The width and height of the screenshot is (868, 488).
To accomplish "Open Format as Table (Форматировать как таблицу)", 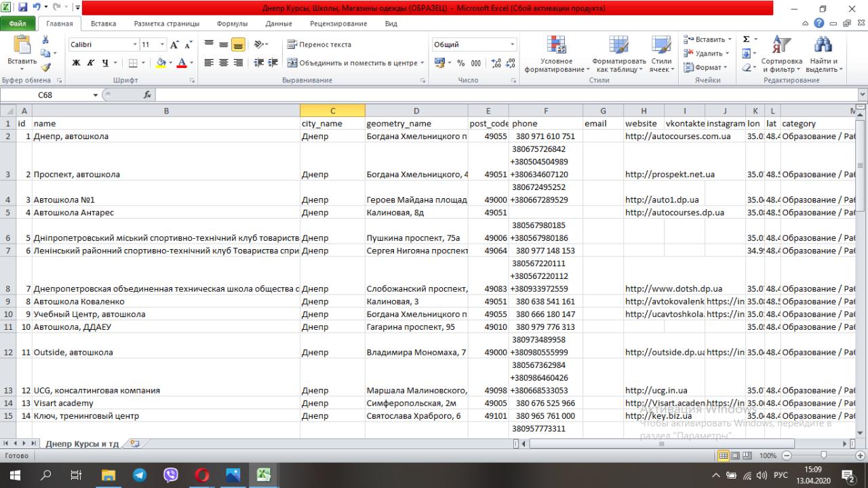I will pos(618,54).
